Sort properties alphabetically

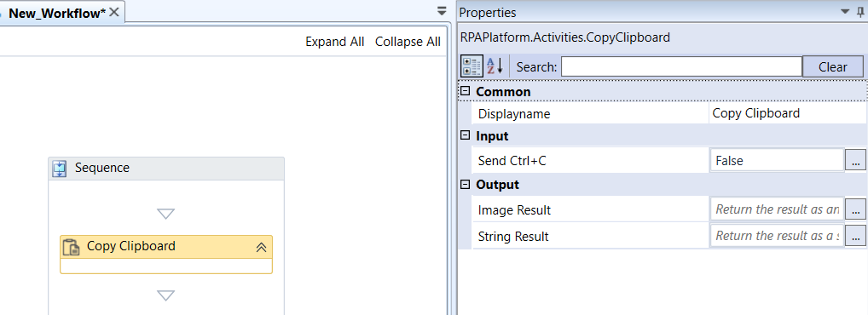coord(495,67)
